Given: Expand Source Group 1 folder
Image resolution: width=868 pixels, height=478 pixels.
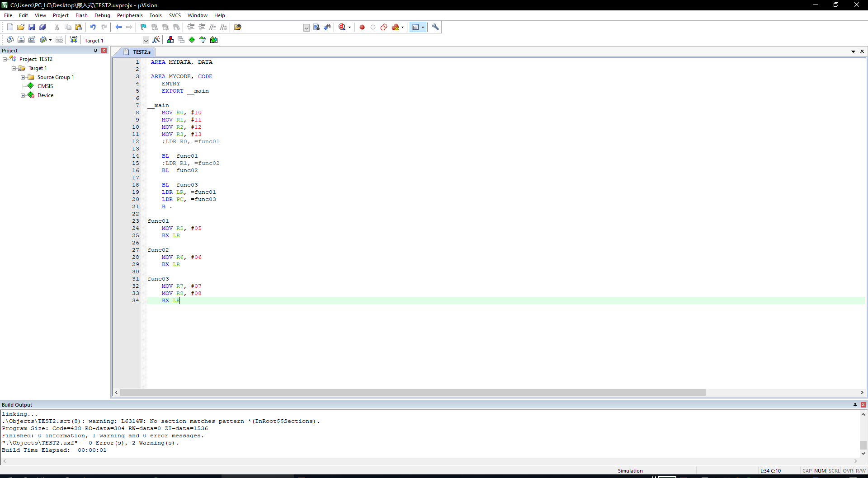Looking at the screenshot, I should 23,77.
